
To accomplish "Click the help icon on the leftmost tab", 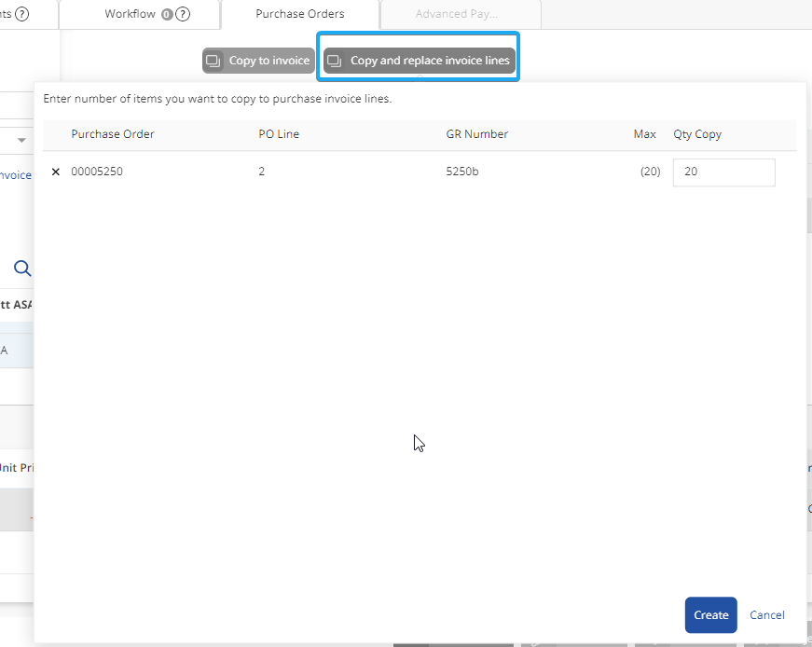I will [x=21, y=14].
